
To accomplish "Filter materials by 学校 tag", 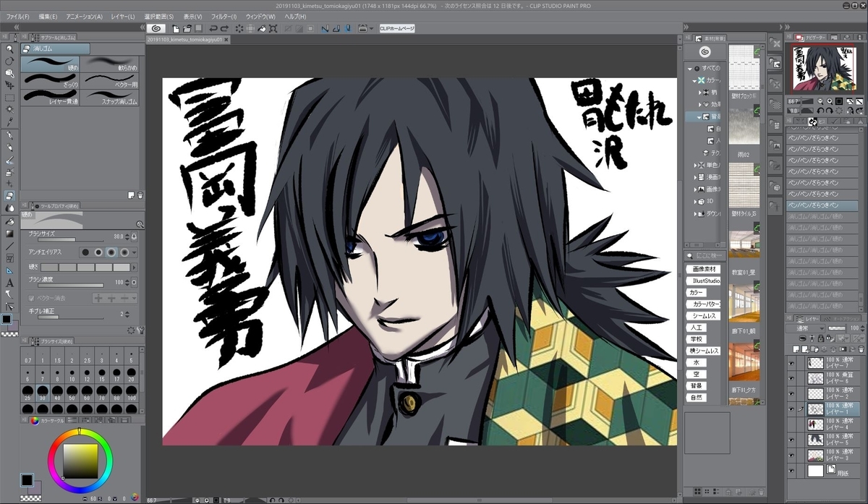I will [697, 339].
